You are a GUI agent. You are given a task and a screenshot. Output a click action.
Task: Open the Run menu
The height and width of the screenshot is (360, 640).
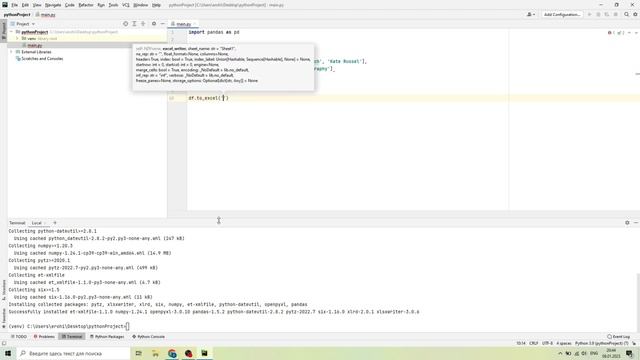tap(101, 5)
